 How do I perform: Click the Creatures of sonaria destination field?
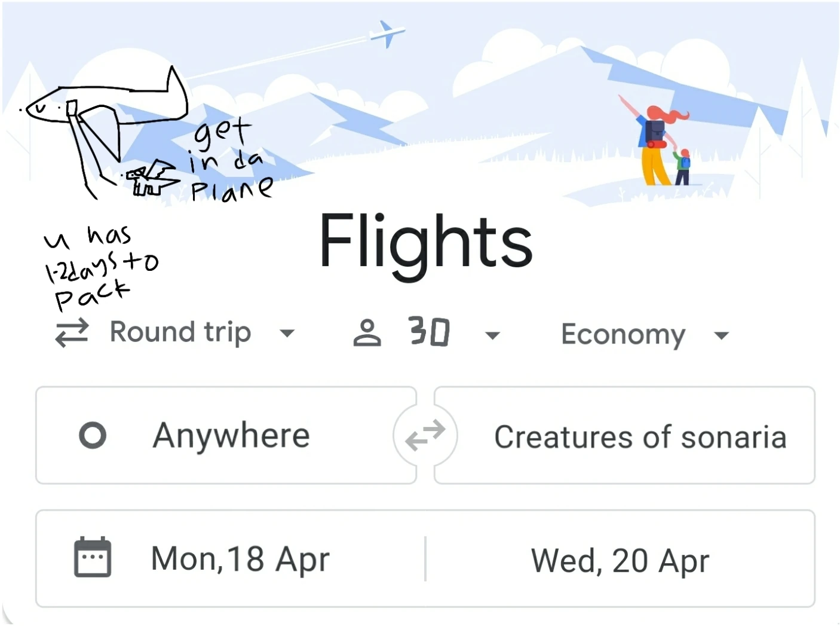pyautogui.click(x=640, y=437)
